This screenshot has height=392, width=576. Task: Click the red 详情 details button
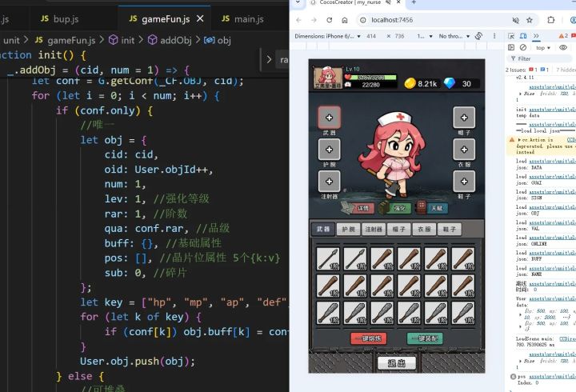359,208
